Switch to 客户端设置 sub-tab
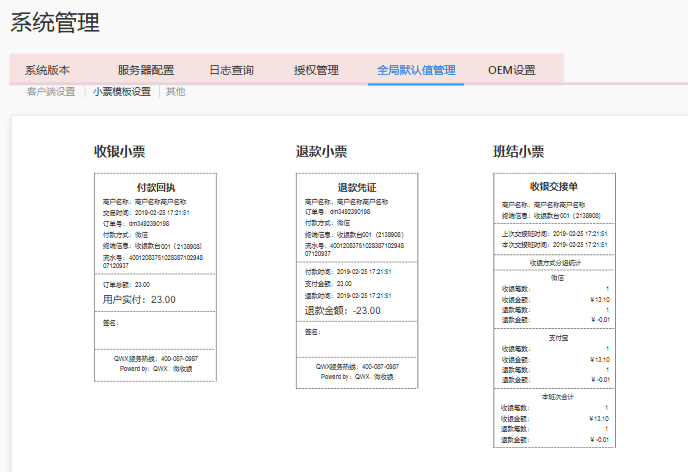Image resolution: width=688 pixels, height=472 pixels. pos(51,92)
